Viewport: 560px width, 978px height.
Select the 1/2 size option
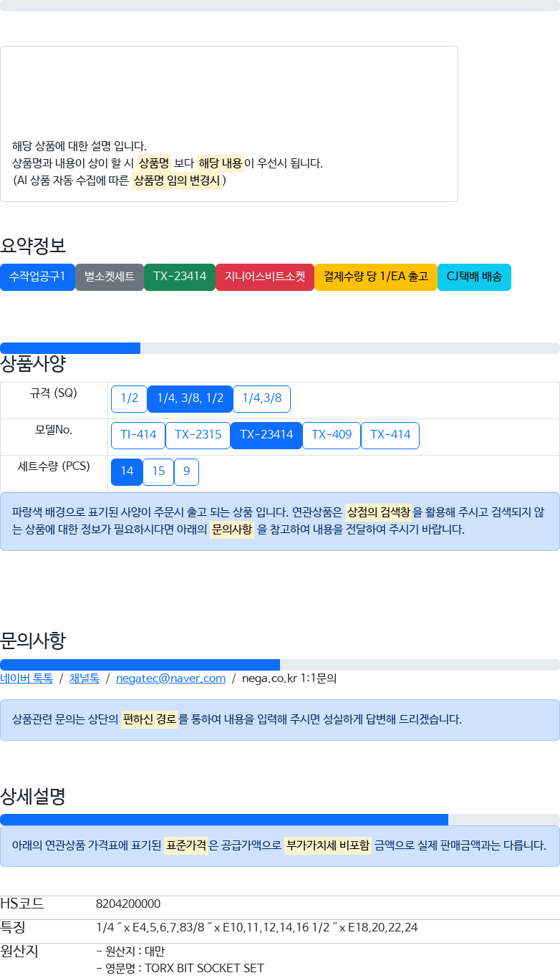point(129,399)
